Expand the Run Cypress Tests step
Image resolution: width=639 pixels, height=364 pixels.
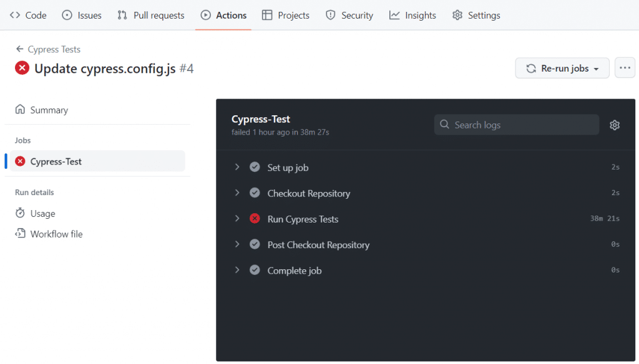point(237,218)
